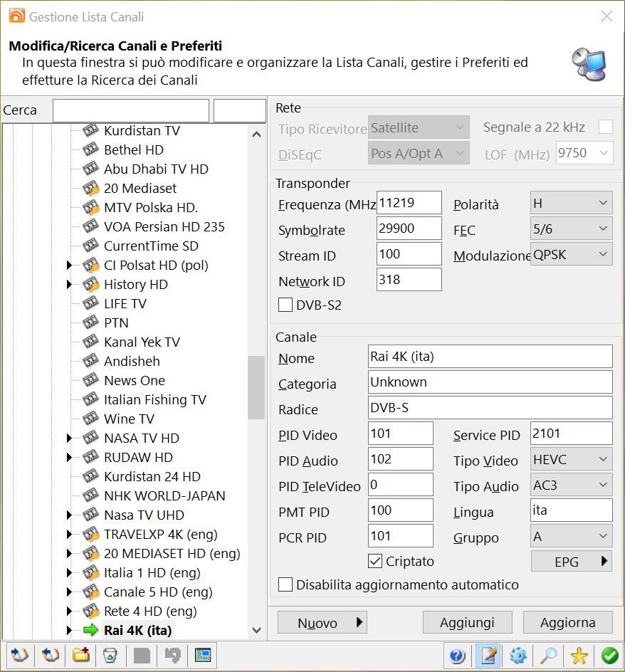This screenshot has height=672, width=625.
Task: Click the monitor and mouse graphic in header
Action: [590, 64]
